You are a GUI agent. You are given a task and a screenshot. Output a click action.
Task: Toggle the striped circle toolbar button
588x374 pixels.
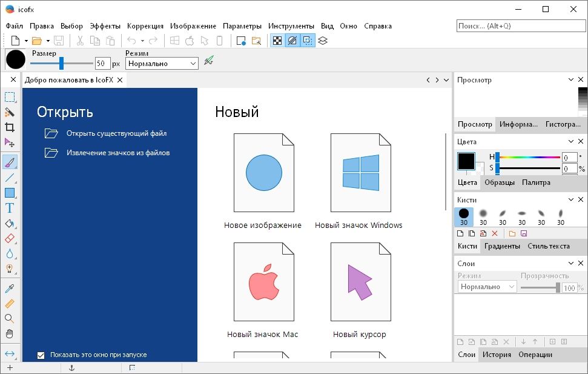click(x=292, y=41)
